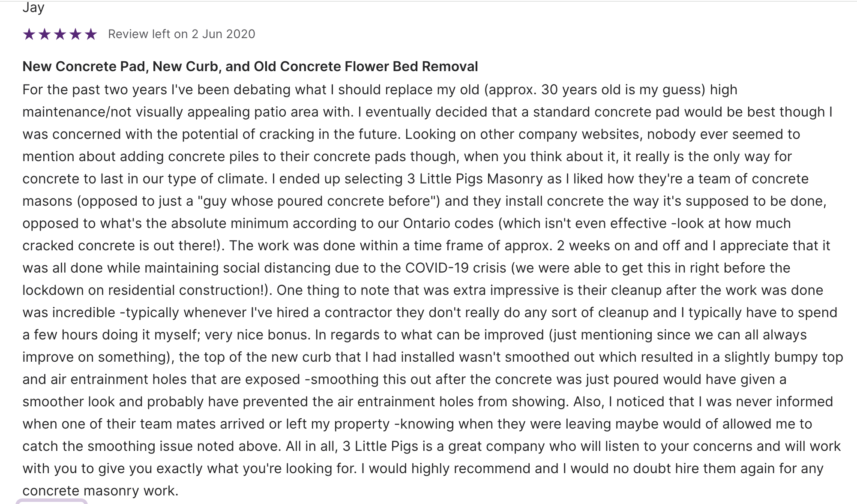This screenshot has width=857, height=504.
Task: Click the fifth purple rating star
Action: pyautogui.click(x=91, y=34)
